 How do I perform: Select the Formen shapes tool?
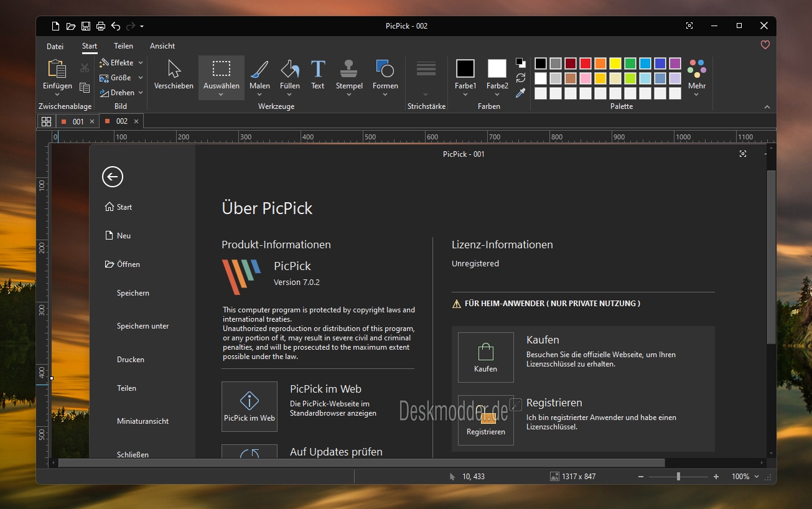385,75
